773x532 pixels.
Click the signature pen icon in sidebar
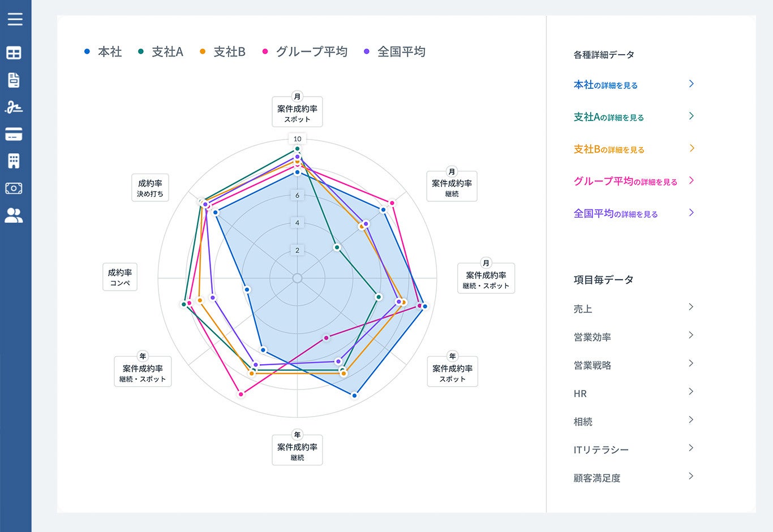coord(14,107)
